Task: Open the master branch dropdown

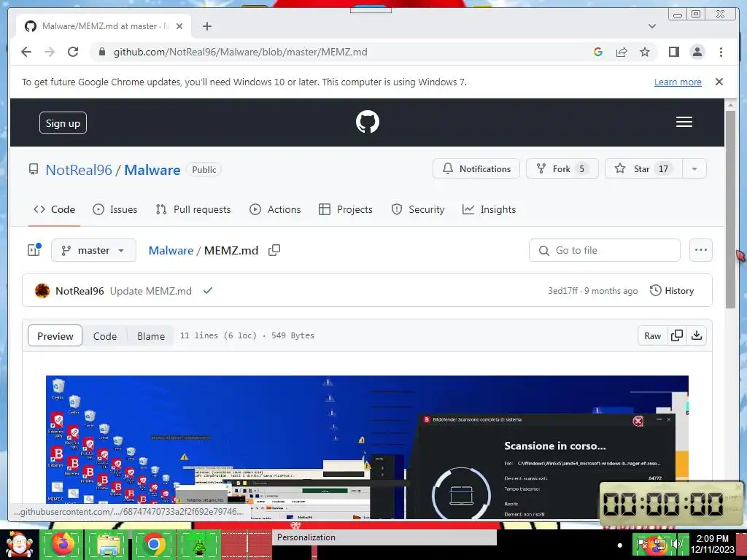Action: pyautogui.click(x=93, y=250)
